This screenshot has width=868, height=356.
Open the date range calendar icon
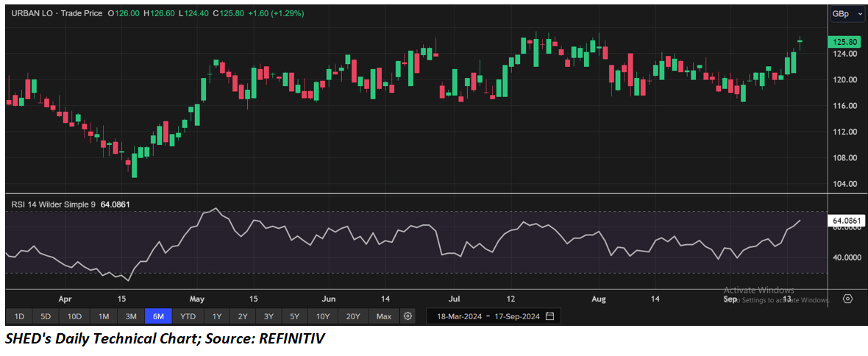(549, 317)
